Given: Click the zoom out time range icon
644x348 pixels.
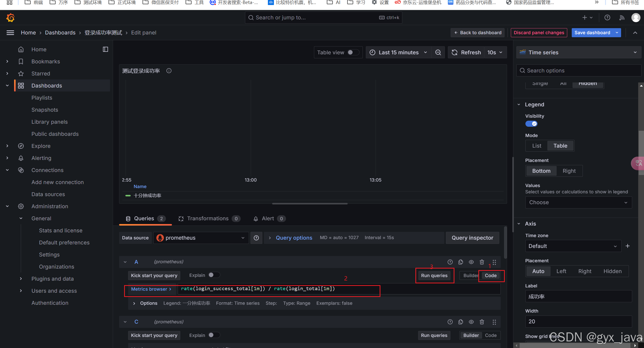Looking at the screenshot, I should 438,52.
